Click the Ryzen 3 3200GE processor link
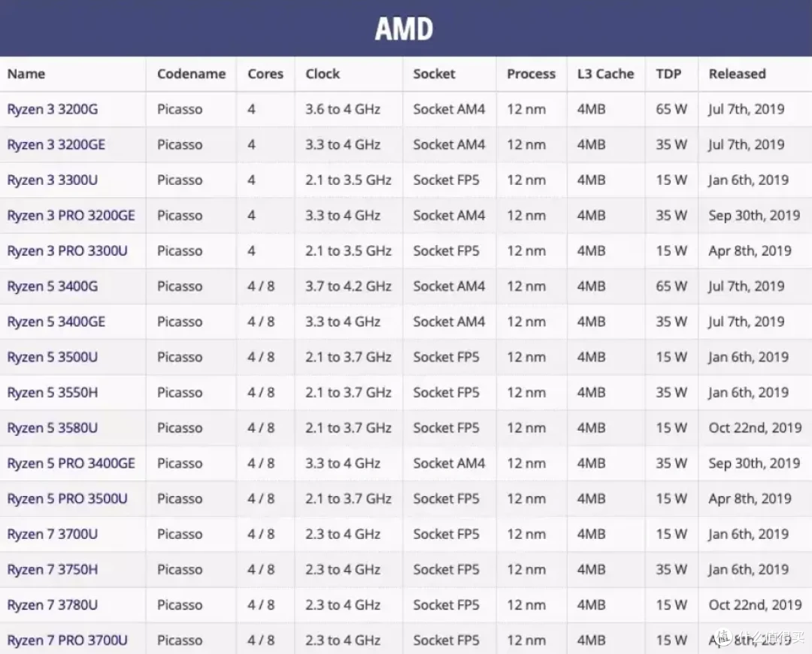Screen dimensions: 812x654 [x=56, y=144]
